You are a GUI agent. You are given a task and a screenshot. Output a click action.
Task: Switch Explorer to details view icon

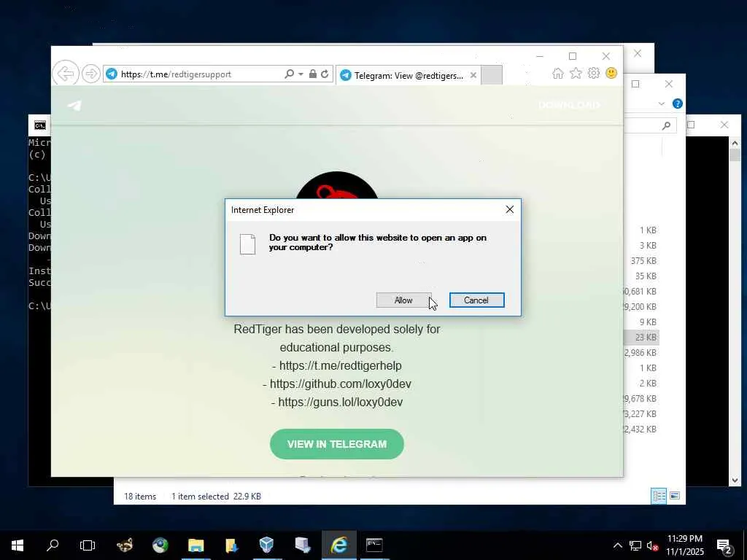coord(659,496)
